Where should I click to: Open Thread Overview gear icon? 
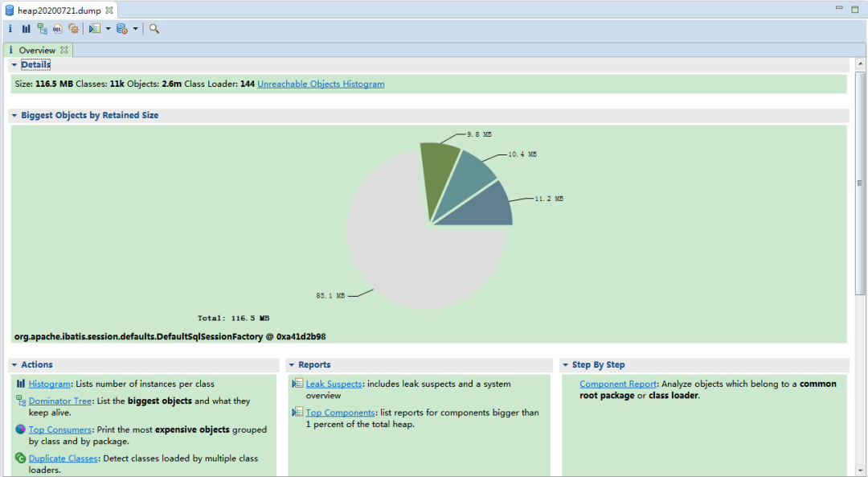click(x=73, y=29)
